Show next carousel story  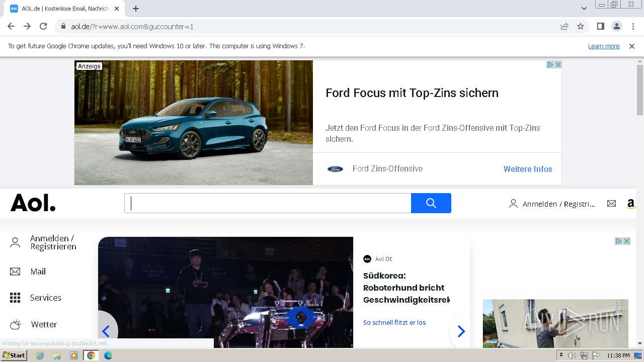[461, 331]
